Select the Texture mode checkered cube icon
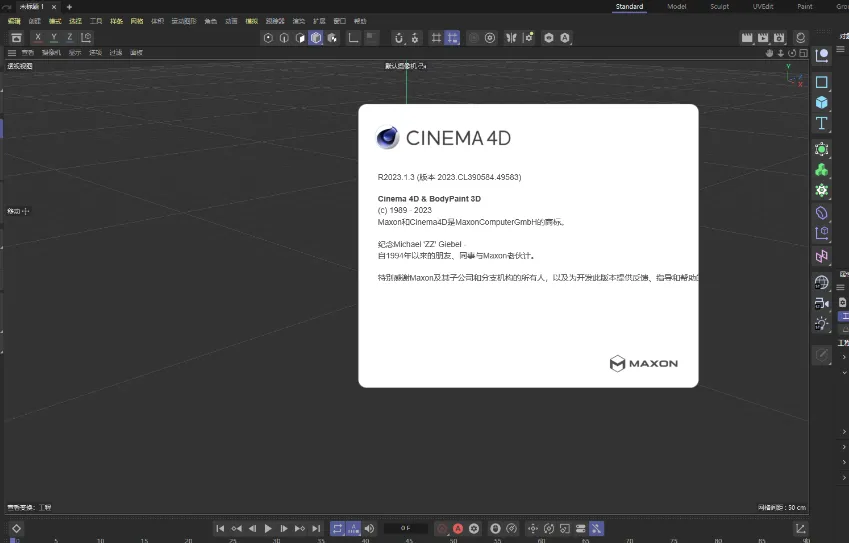 coord(332,38)
